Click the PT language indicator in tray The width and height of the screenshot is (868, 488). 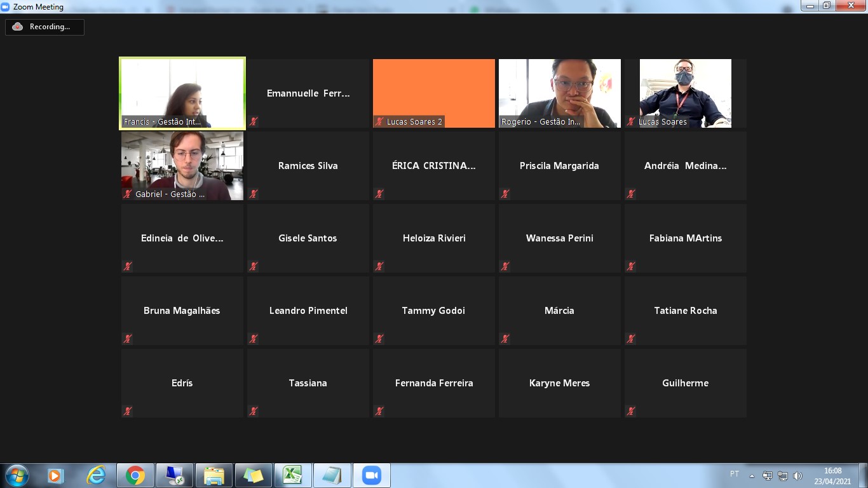point(735,474)
